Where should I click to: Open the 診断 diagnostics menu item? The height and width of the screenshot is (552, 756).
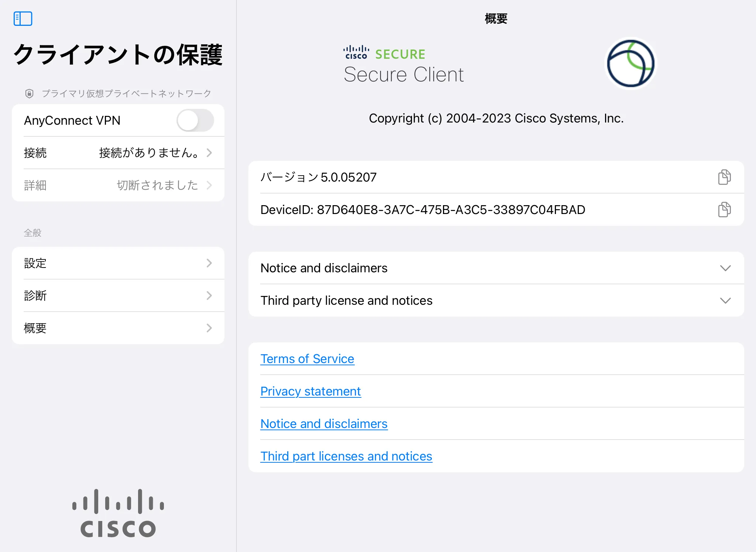tap(118, 296)
